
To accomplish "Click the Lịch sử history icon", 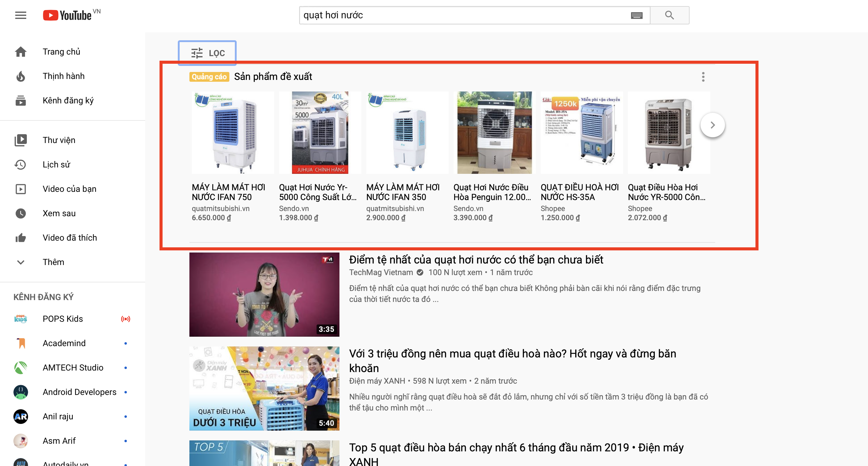I will pos(20,164).
